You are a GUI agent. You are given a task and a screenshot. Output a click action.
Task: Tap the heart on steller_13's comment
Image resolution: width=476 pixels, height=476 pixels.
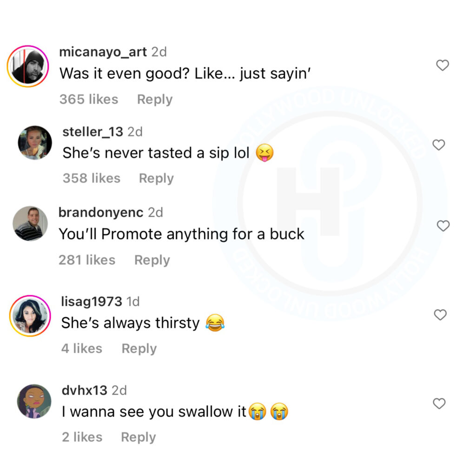(439, 145)
